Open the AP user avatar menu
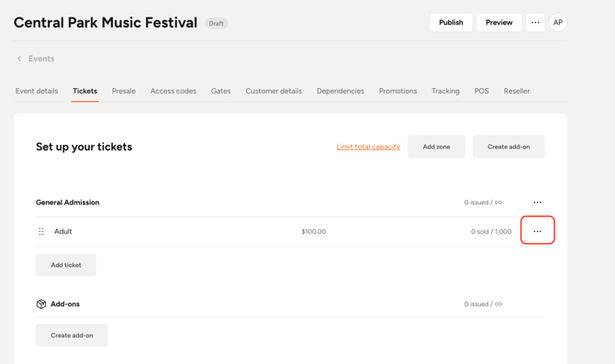Viewport: 615px width, 364px height. click(x=558, y=22)
